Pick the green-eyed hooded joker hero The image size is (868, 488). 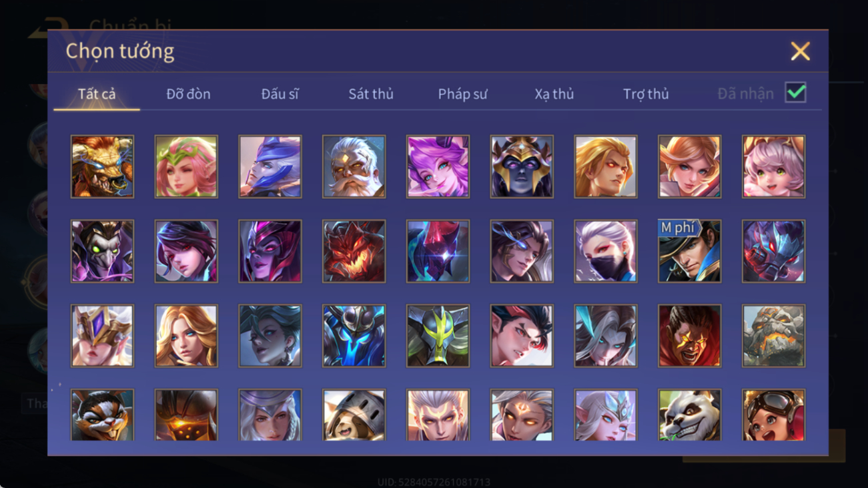click(x=102, y=251)
